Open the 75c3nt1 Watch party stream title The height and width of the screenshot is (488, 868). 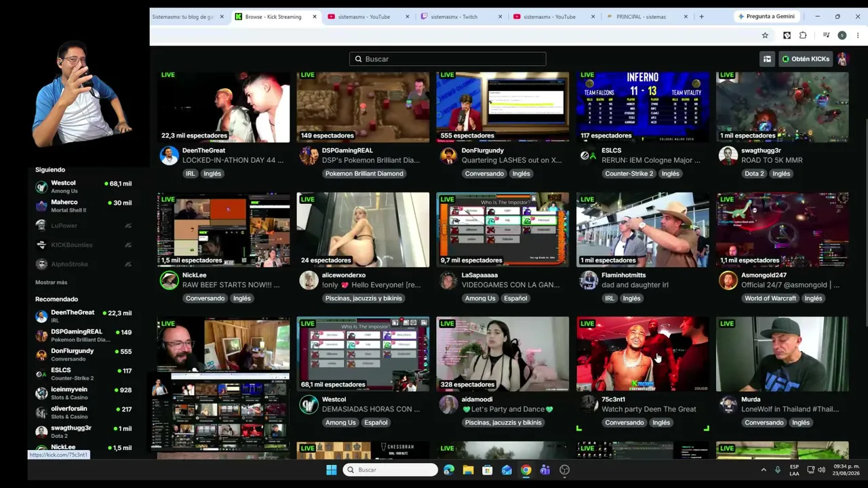point(649,409)
